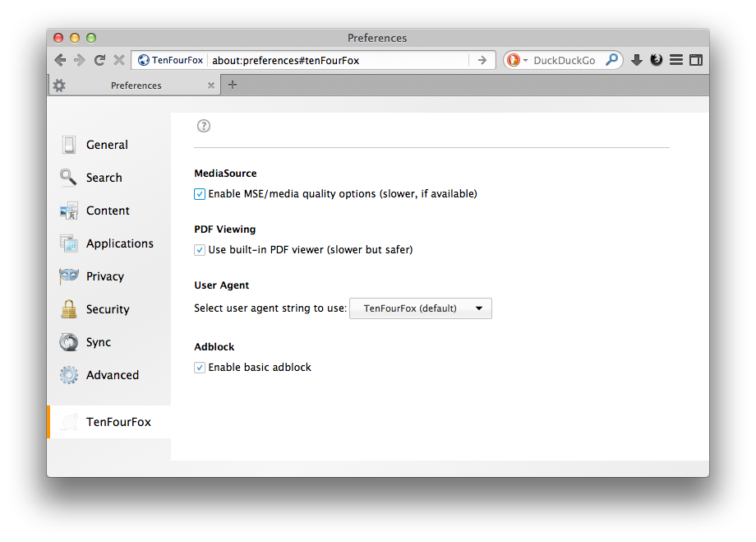Open the user agent string dropdown

[421, 308]
